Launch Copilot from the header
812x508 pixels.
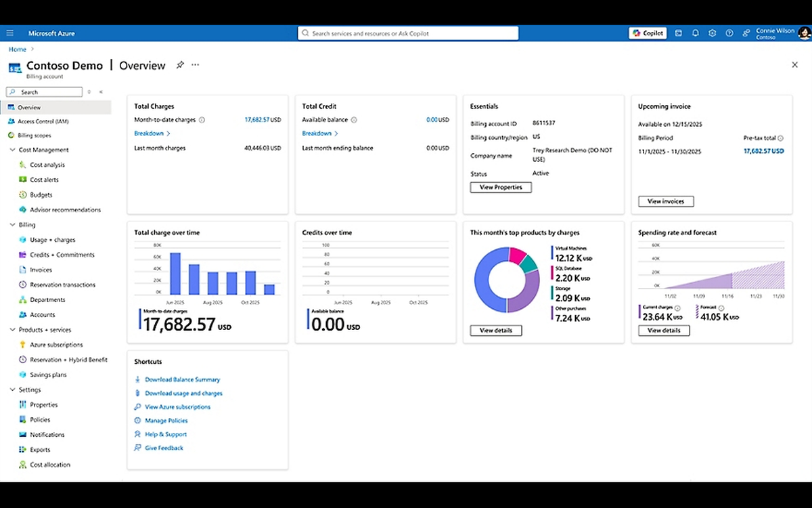648,33
